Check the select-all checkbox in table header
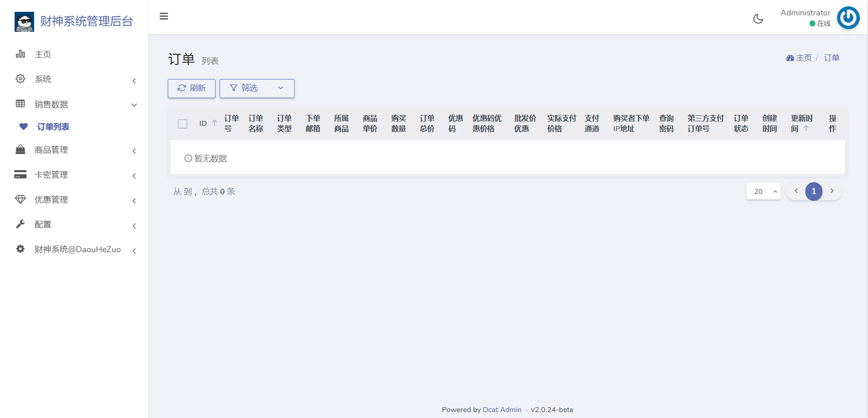This screenshot has width=868, height=418. 182,124
